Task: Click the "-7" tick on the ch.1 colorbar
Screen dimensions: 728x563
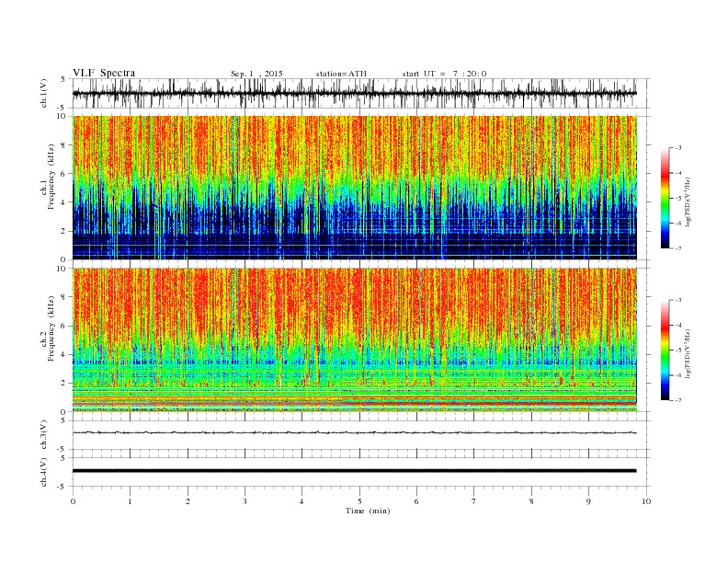Action: pyautogui.click(x=678, y=248)
